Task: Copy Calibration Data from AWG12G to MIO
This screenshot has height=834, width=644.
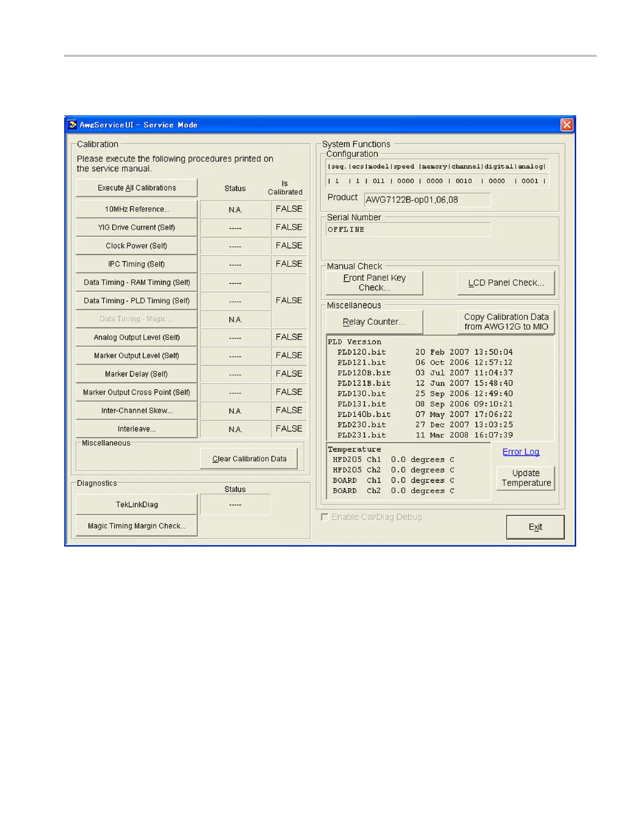Action: tap(506, 322)
